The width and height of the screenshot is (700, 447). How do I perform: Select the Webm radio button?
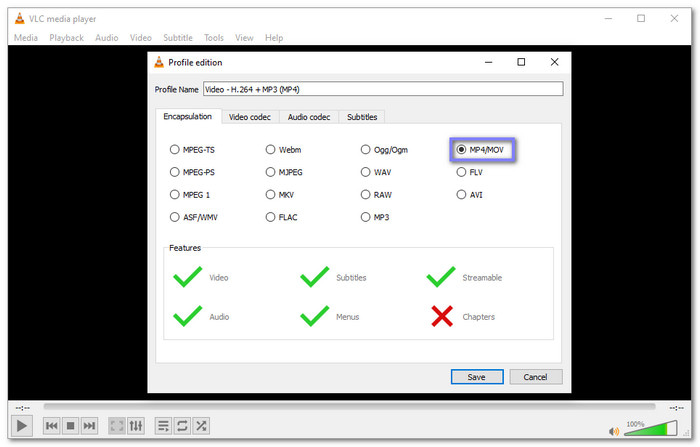point(270,150)
